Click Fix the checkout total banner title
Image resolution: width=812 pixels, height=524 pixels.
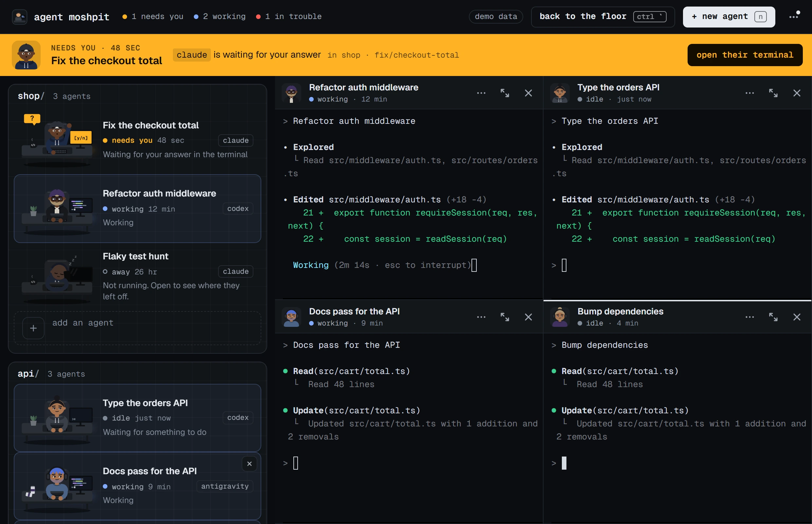pos(106,61)
